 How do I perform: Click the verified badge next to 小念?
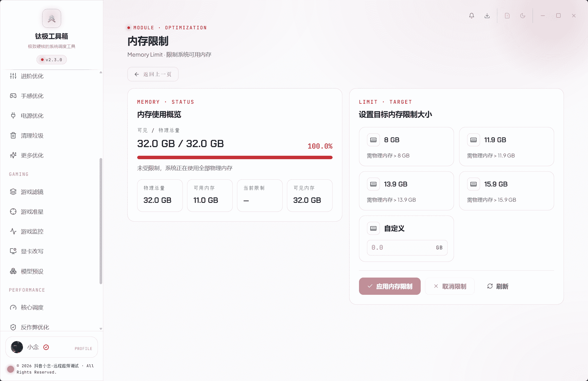(x=46, y=347)
